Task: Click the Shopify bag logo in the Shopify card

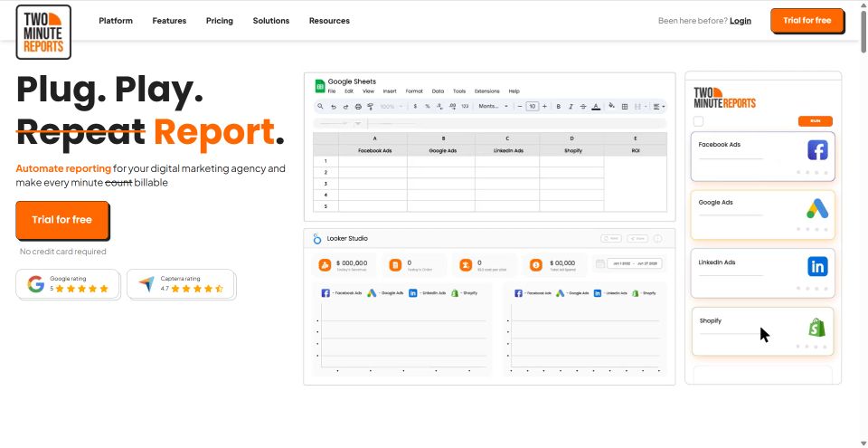Action: point(817,328)
